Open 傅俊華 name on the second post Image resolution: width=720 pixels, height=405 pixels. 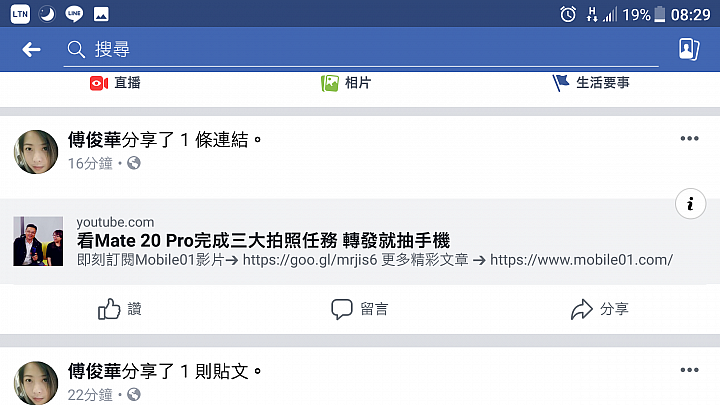coord(95,371)
